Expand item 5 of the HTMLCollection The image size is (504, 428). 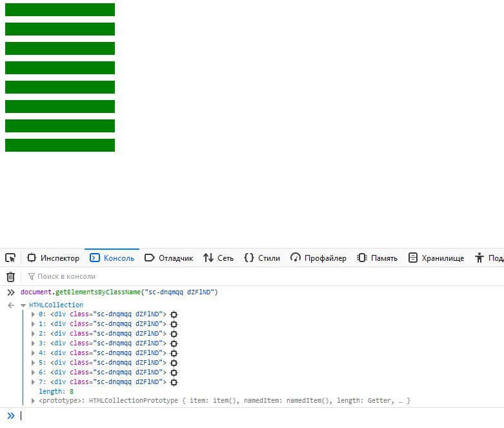pyautogui.click(x=33, y=363)
